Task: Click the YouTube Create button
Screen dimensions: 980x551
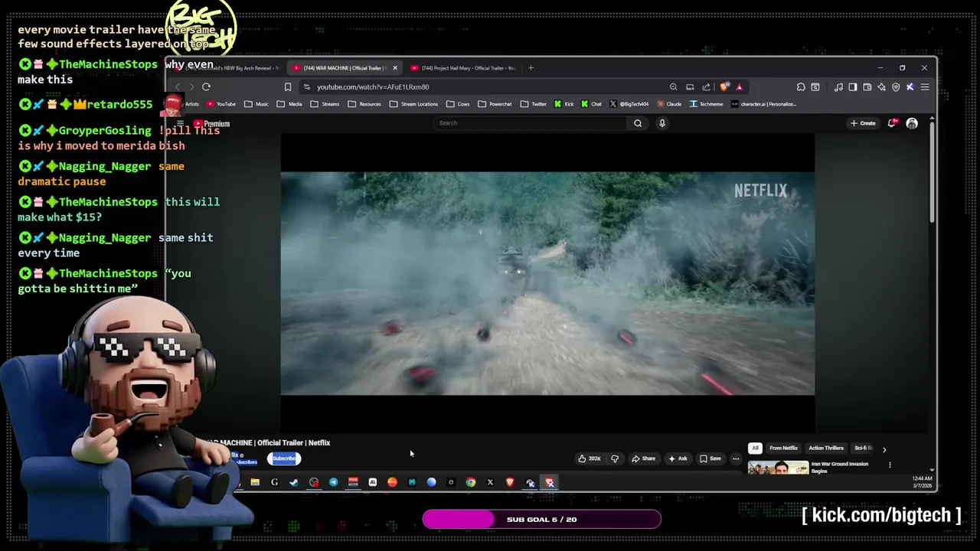Action: (862, 123)
